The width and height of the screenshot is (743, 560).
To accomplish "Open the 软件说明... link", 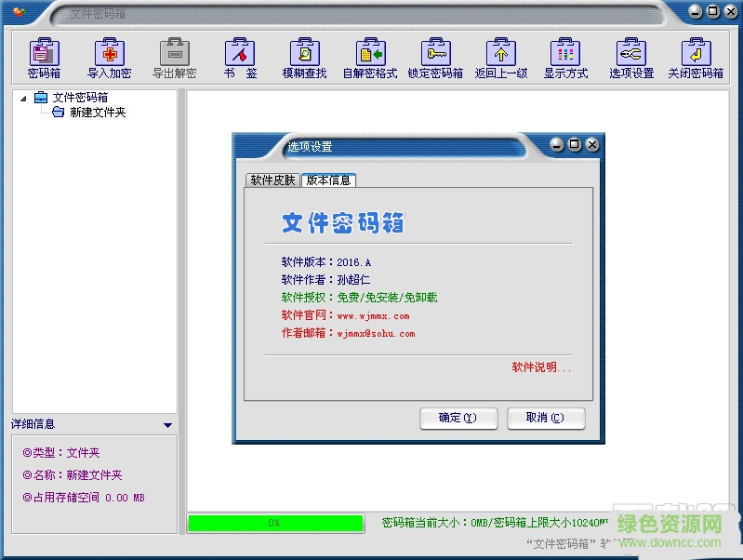I will pyautogui.click(x=541, y=367).
